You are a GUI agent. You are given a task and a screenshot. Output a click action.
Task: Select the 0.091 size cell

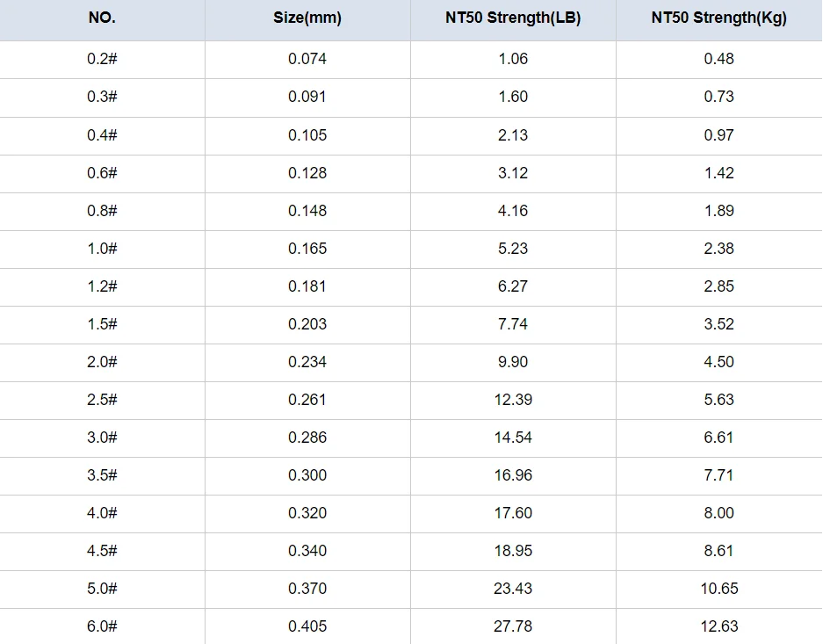307,97
